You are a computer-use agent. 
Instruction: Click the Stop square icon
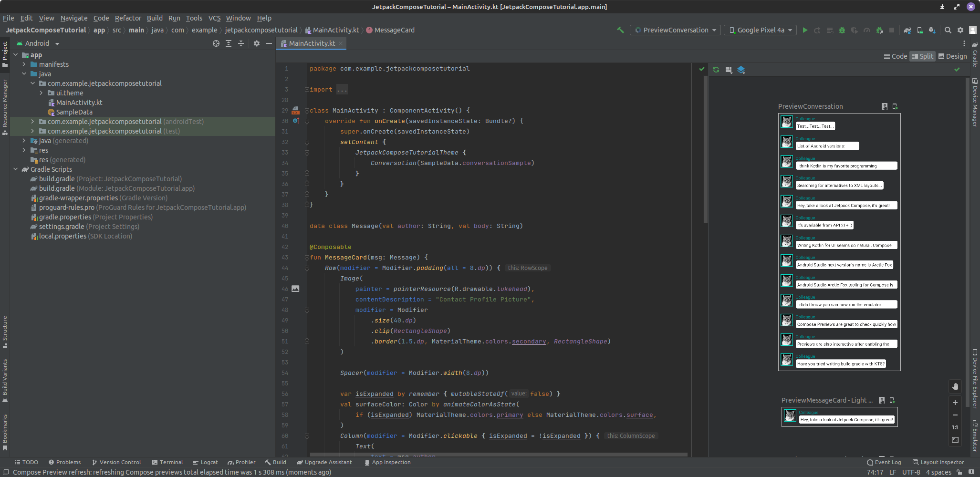892,30
